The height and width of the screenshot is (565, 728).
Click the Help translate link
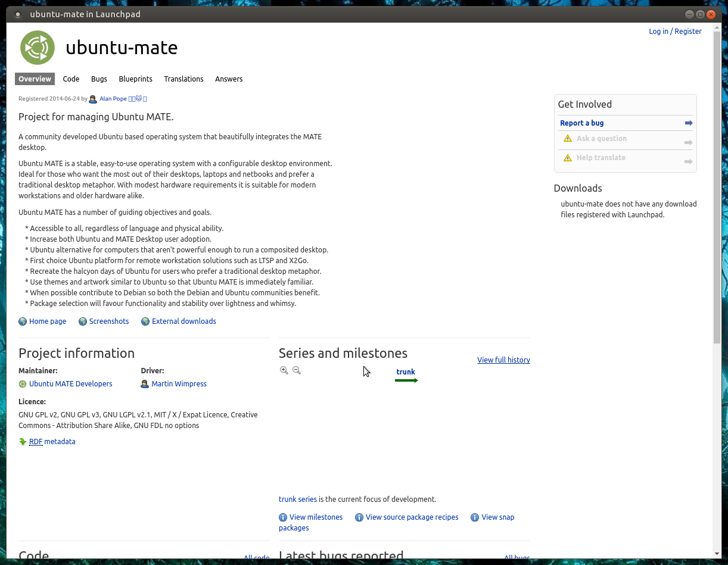tap(601, 158)
